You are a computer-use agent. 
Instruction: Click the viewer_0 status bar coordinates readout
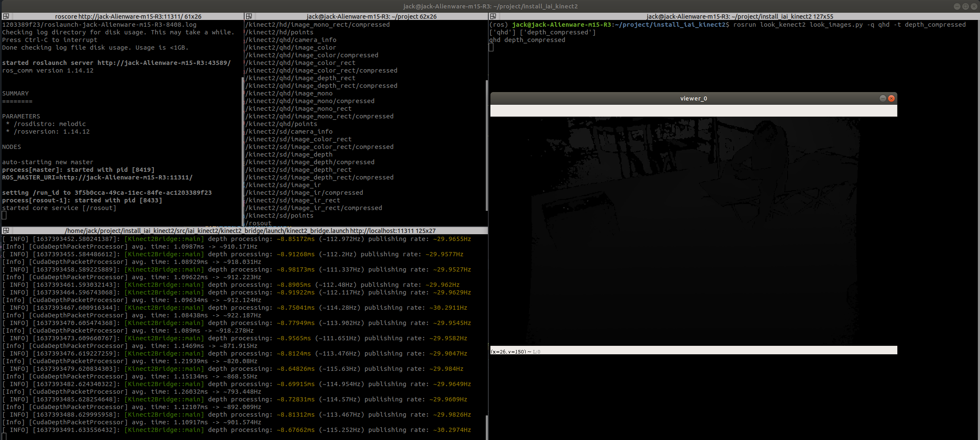(x=515, y=351)
